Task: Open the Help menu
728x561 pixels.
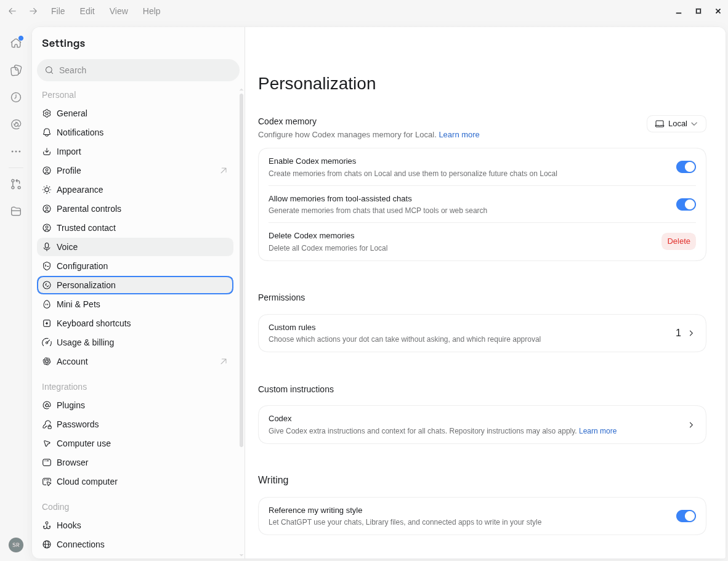Action: tap(152, 11)
